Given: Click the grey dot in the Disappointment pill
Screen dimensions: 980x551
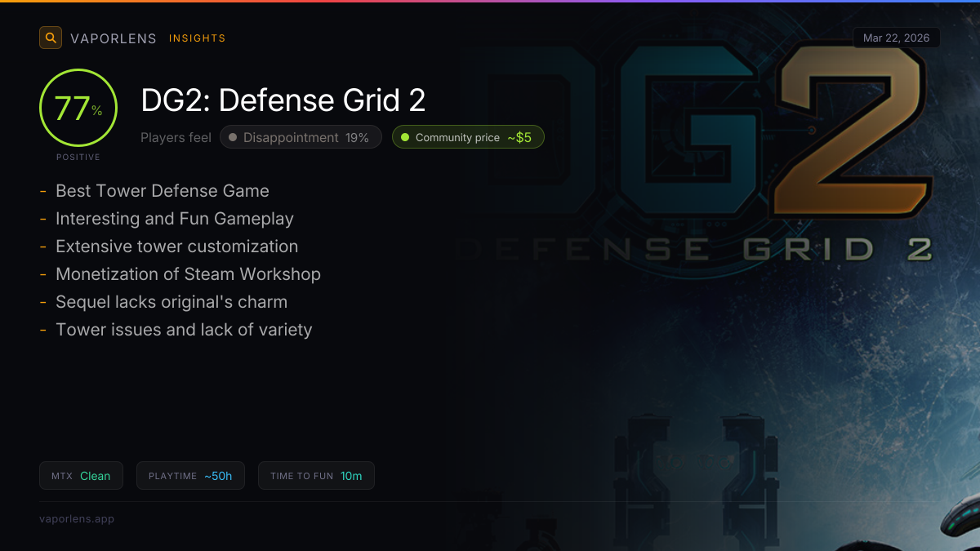Looking at the screenshot, I should pos(233,138).
